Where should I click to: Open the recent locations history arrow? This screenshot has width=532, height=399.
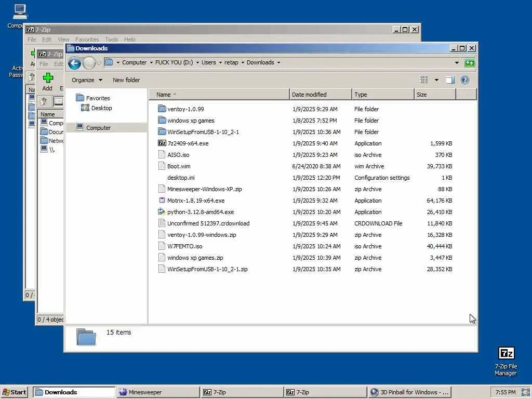click(x=99, y=63)
